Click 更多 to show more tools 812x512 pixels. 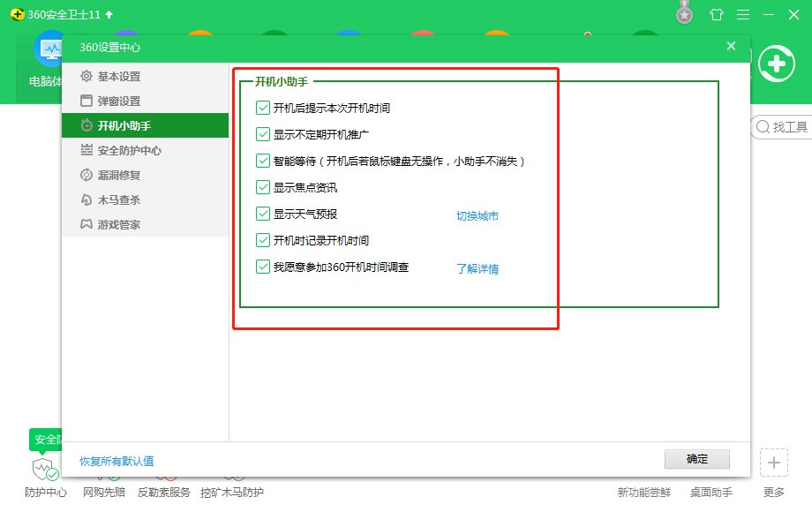(773, 492)
